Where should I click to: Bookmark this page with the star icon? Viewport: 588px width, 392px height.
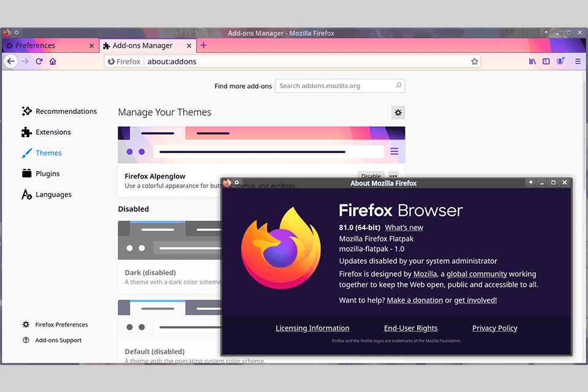click(474, 61)
